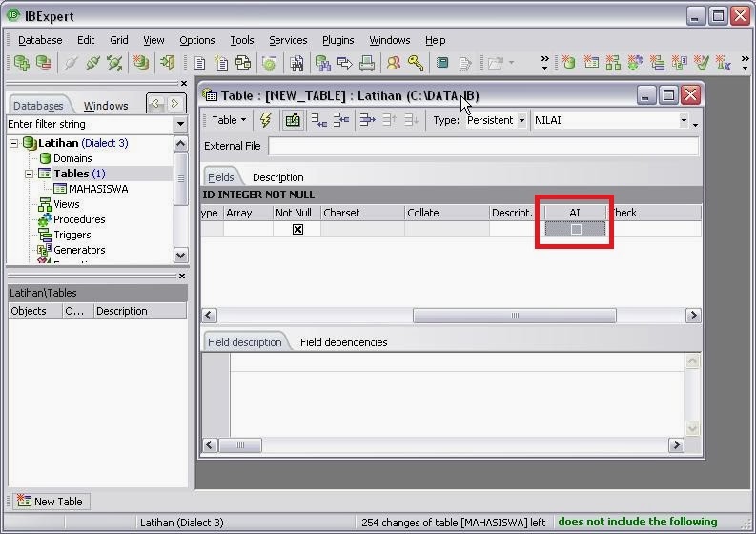The width and height of the screenshot is (756, 534).
Task: Click the Charset column header
Action: [x=362, y=213]
